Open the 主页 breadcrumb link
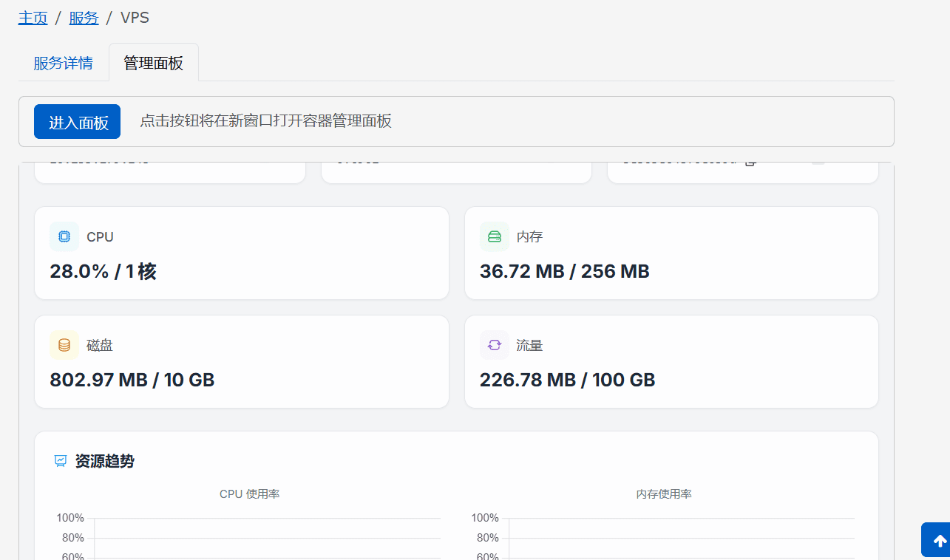Screen dimensions: 950x560 tap(33, 18)
